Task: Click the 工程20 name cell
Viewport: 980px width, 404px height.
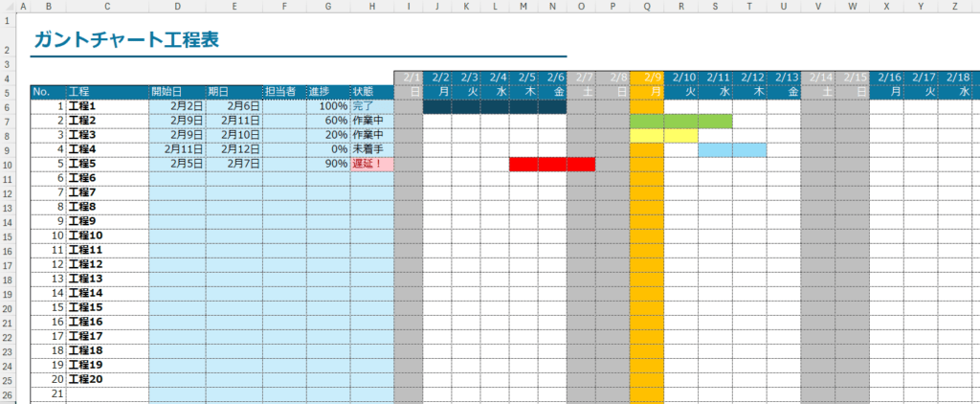Action: [106, 379]
